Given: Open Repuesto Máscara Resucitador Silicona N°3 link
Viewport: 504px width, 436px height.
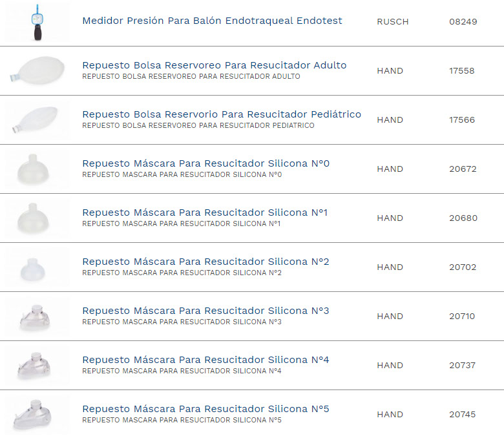Looking at the screenshot, I should coord(205,311).
